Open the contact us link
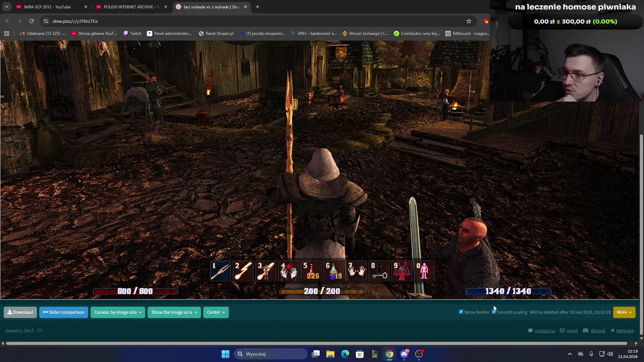The image size is (644, 362). point(545,330)
